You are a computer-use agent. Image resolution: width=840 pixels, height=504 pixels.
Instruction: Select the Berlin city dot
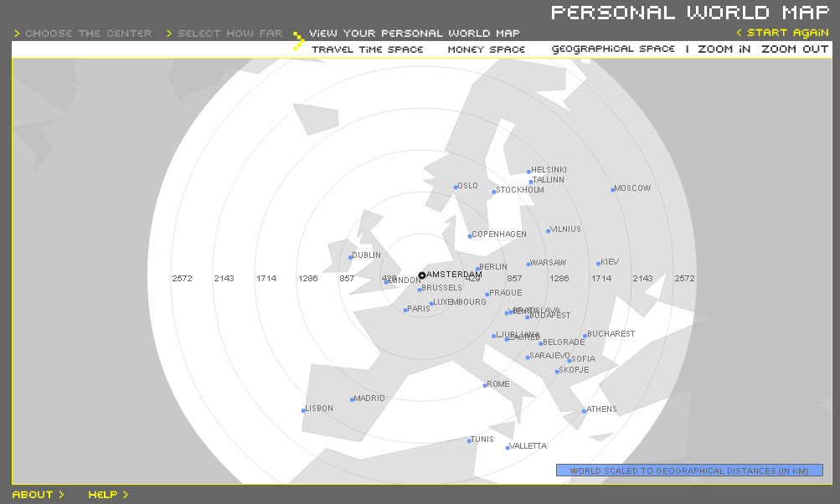pos(478,269)
